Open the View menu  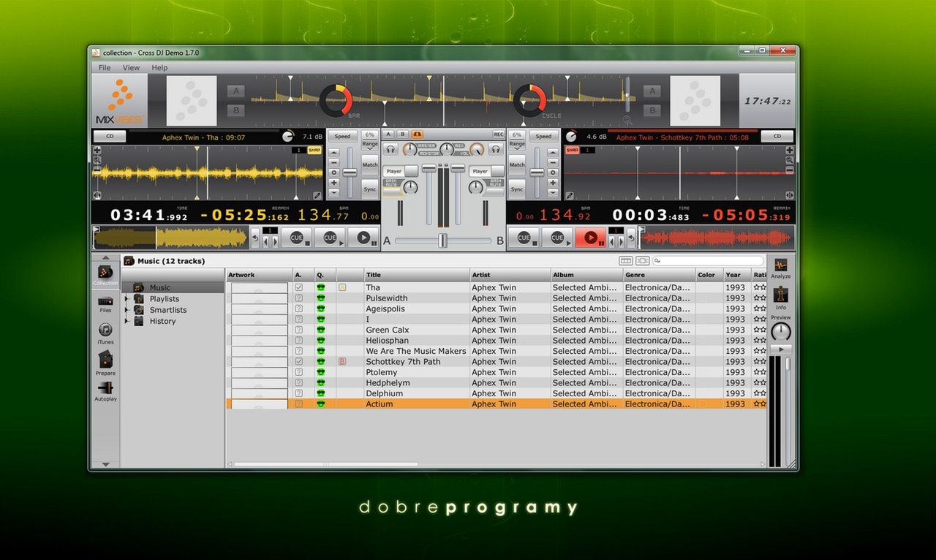(131, 67)
